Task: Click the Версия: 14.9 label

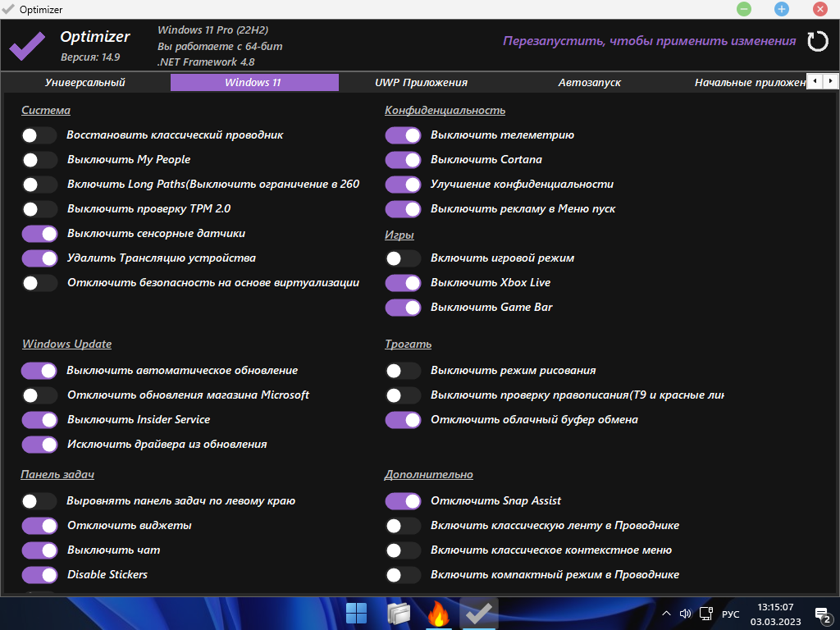Action: [90, 57]
